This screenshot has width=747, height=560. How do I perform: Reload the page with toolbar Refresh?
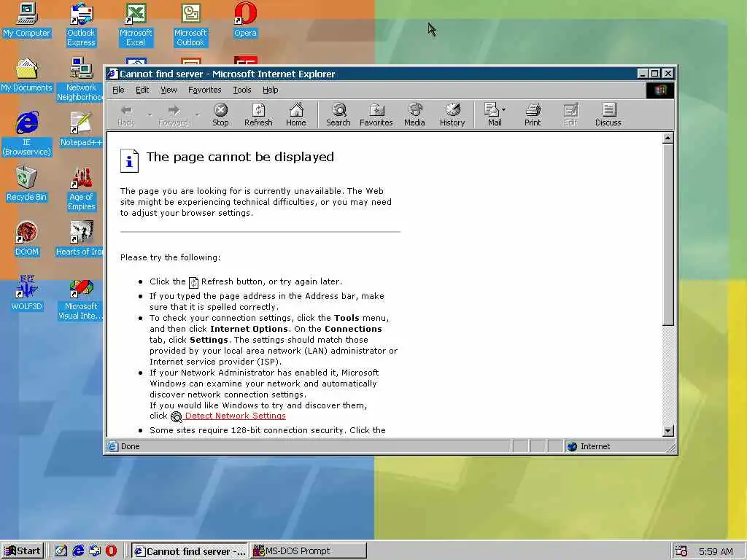click(x=258, y=114)
